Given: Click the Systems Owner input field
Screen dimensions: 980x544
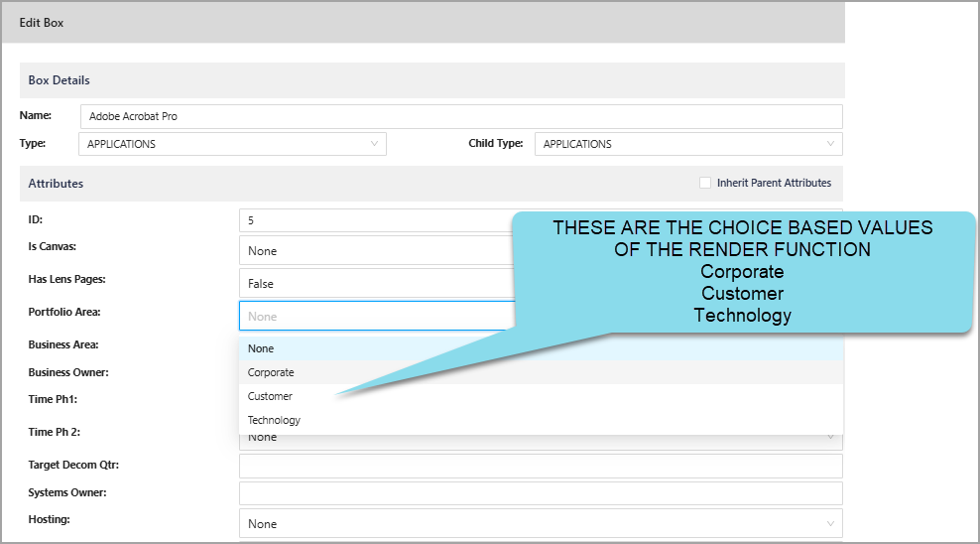Looking at the screenshot, I should (x=541, y=493).
